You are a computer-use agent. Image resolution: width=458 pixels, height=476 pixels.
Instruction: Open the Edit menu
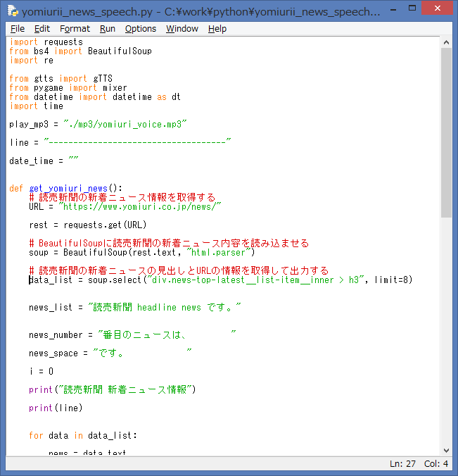click(x=42, y=29)
